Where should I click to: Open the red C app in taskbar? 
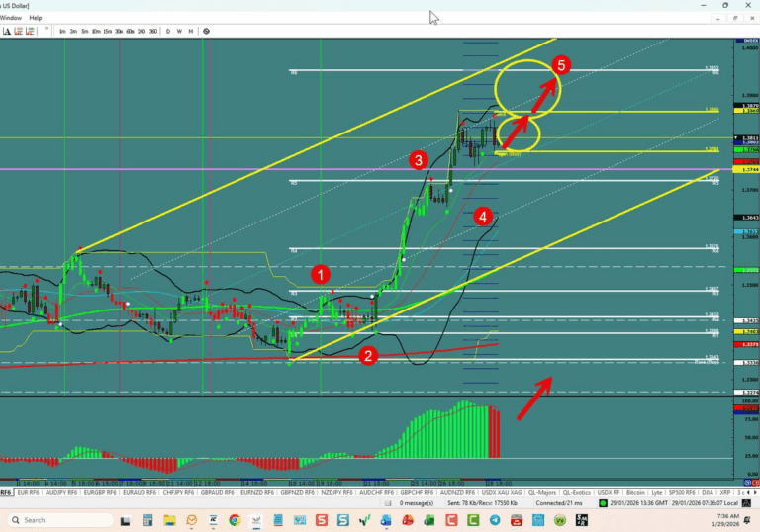451,520
